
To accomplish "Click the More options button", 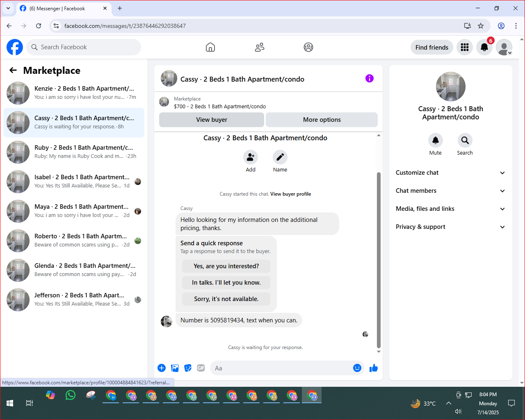I will pos(322,120).
